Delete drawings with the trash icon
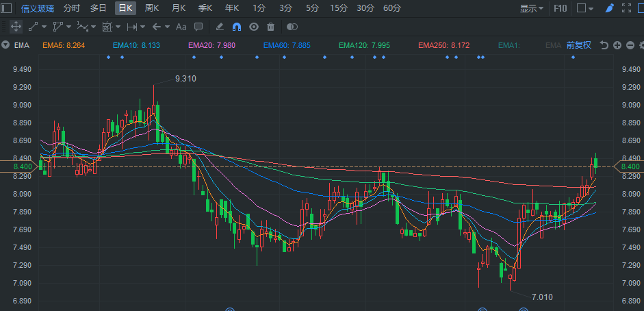 270,27
